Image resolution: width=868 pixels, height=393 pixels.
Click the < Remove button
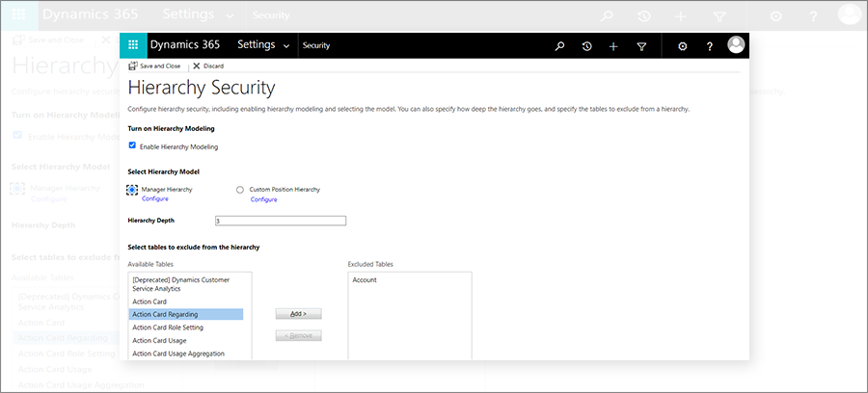298,335
